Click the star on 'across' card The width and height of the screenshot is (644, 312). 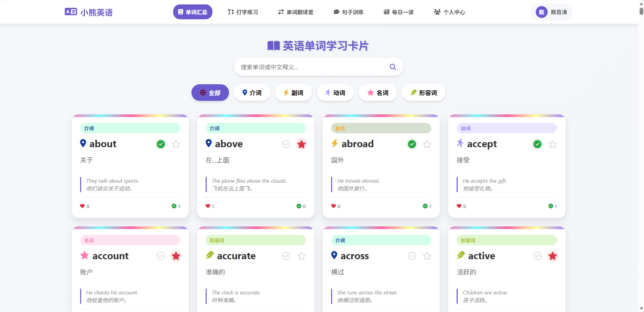pyautogui.click(x=427, y=256)
